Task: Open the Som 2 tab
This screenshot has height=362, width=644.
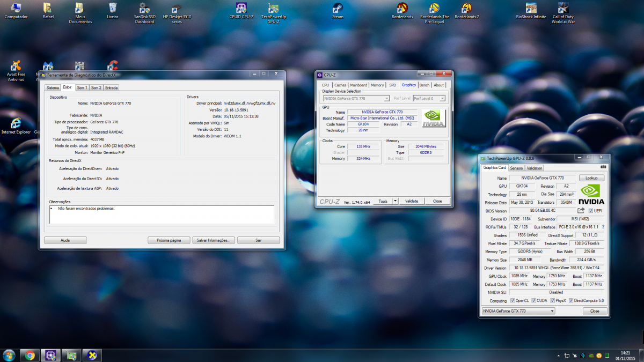Action: pos(96,87)
